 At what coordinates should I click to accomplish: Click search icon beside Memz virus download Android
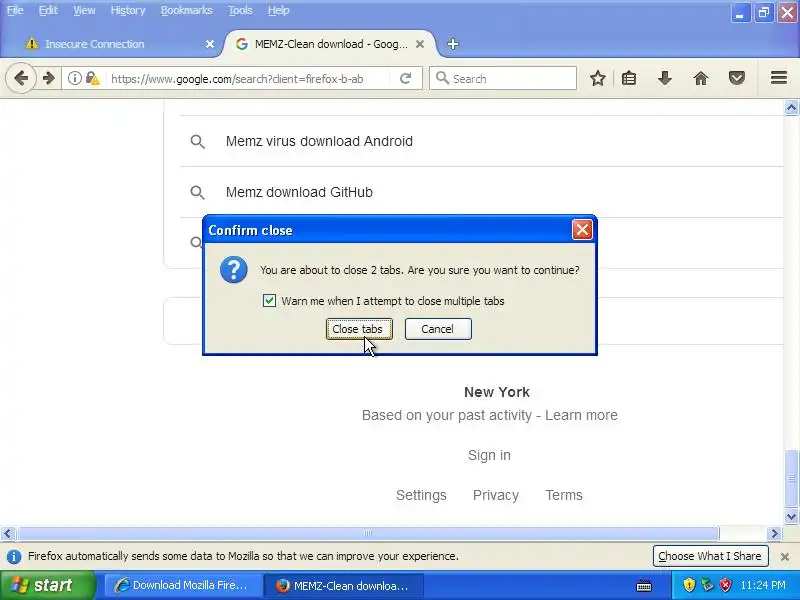(x=197, y=141)
